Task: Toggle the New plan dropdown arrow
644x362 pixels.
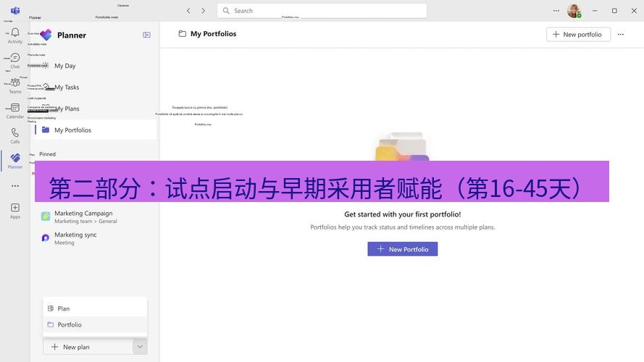Action: click(x=140, y=347)
